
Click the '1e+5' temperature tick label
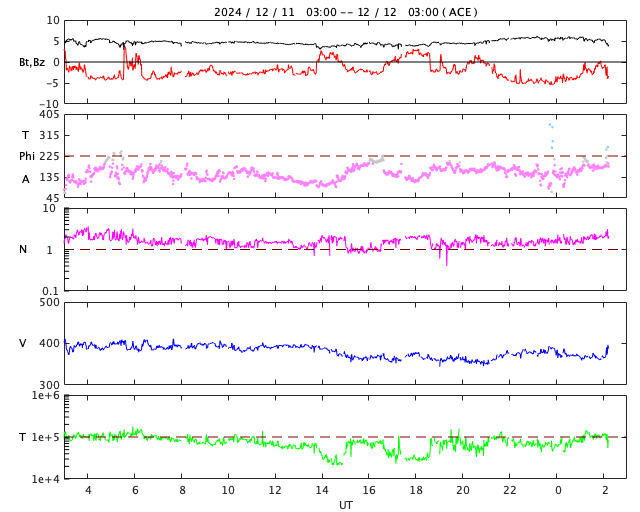coord(46,437)
